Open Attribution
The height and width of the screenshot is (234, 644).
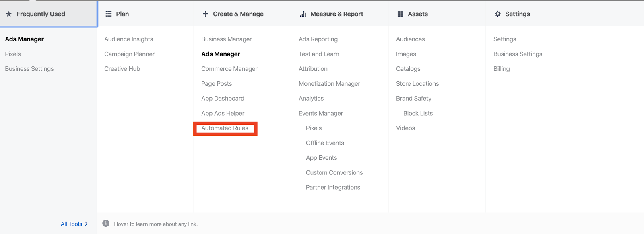point(313,69)
